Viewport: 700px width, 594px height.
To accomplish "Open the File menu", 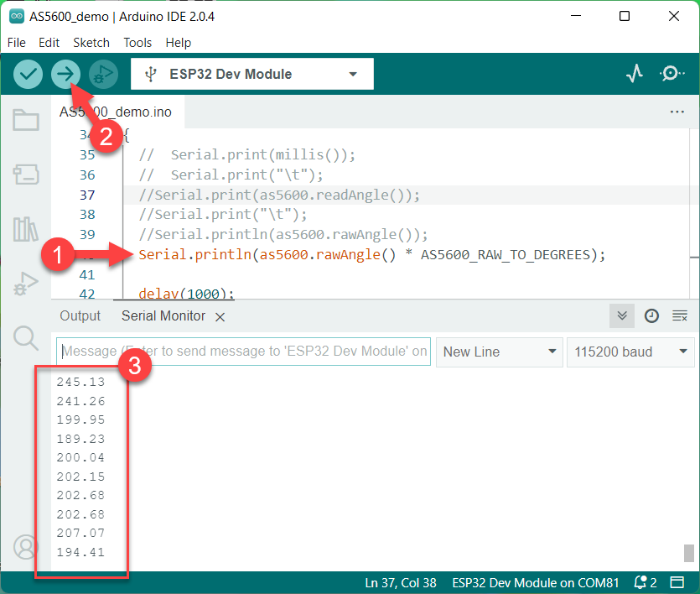I will point(17,43).
